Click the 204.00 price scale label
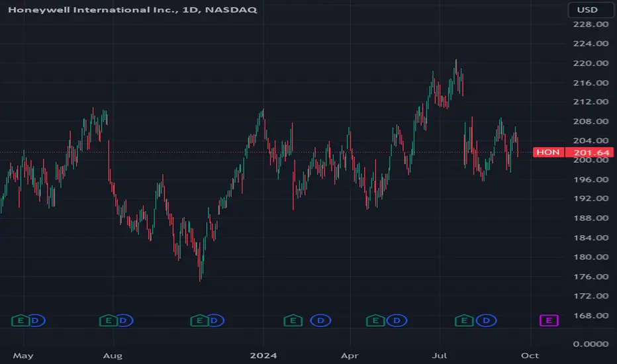617x364 pixels. point(591,141)
